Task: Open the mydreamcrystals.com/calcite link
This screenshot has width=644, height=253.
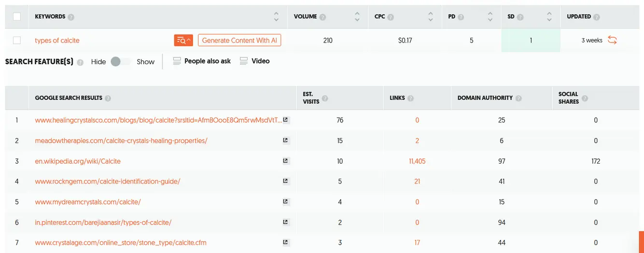Action: pos(88,202)
